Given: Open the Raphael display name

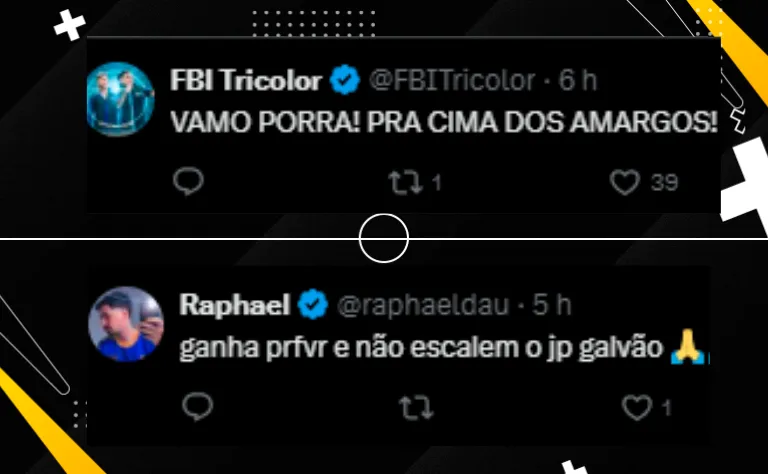Looking at the screenshot, I should [x=235, y=305].
